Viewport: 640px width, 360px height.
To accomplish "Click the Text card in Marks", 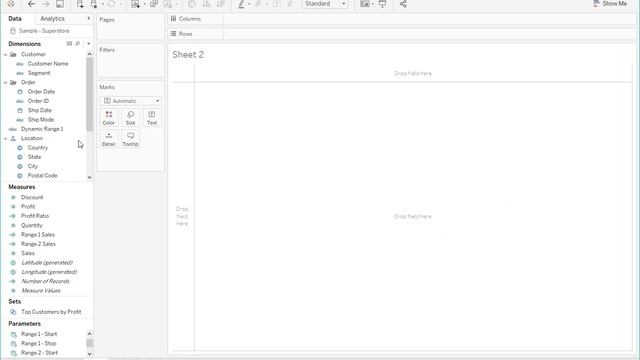I will (152, 118).
